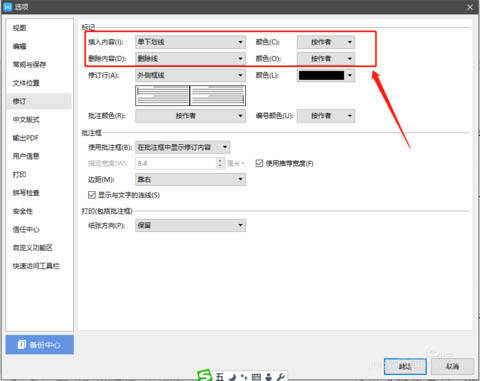The height and width of the screenshot is (381, 480).
Task: Click the 备份中心 button
Action: point(40,345)
